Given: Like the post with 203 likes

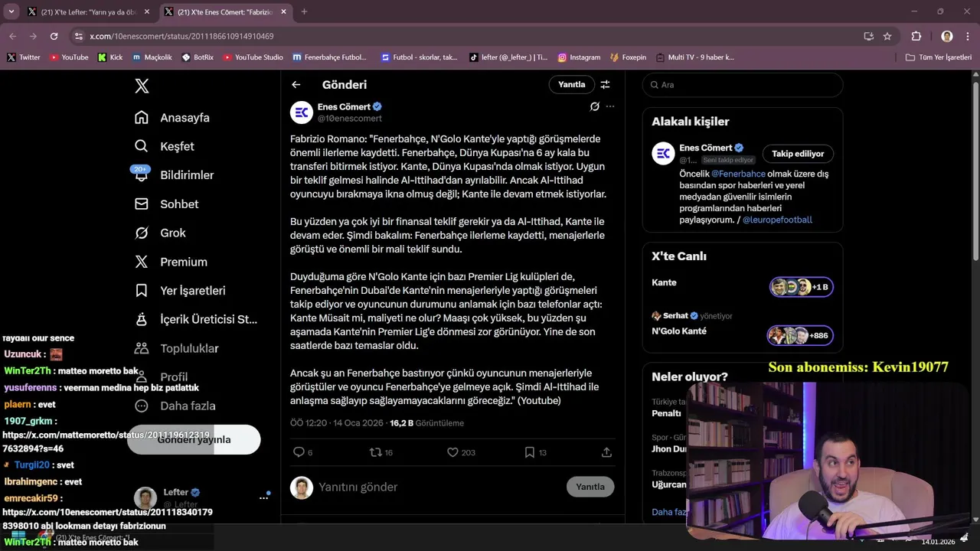Looking at the screenshot, I should coord(461,452).
